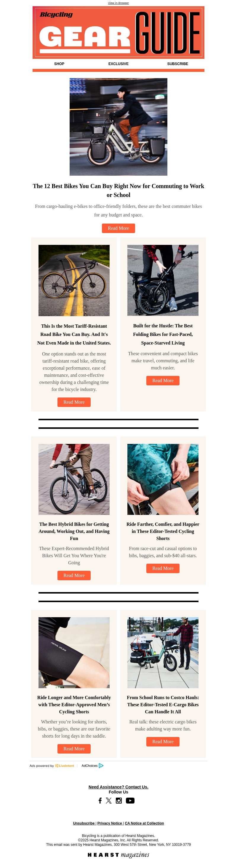Image resolution: width=237 pixels, height=868 pixels.
Task: Open the Privacy Notice link
Action: tap(110, 823)
